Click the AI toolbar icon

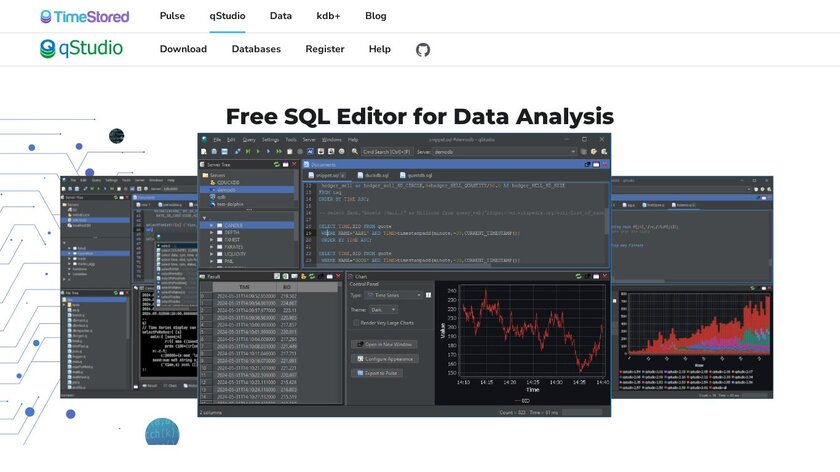[310, 152]
